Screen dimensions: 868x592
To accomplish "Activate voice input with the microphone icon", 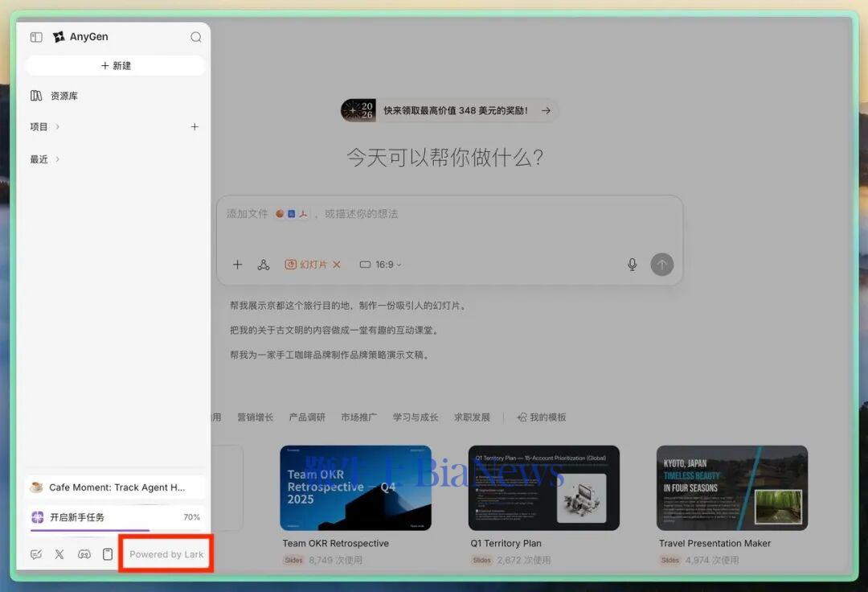I will pos(632,264).
